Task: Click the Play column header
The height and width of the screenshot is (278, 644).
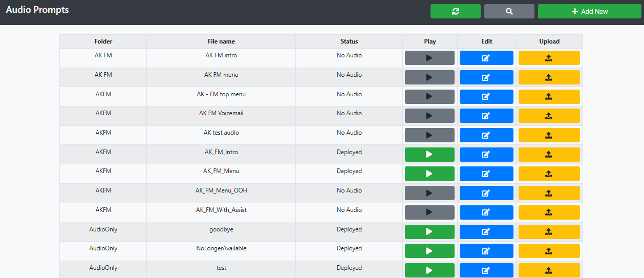Action: point(430,41)
